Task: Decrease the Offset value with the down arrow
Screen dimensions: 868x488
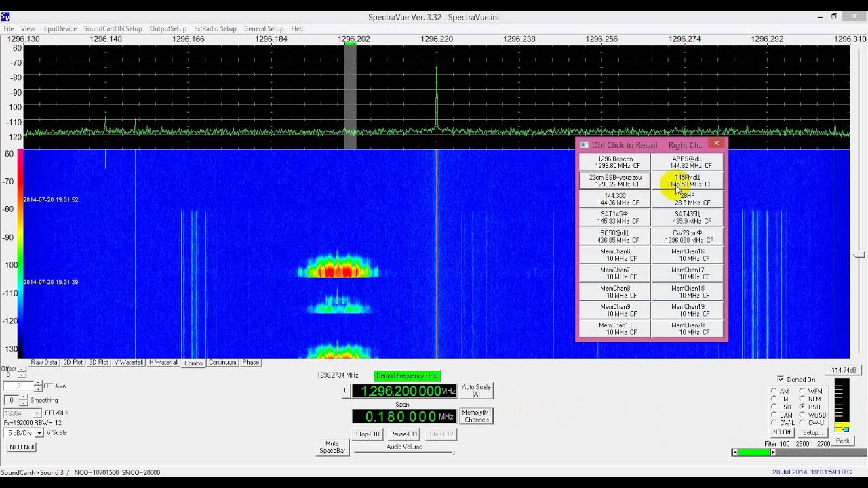Action: click(22, 375)
